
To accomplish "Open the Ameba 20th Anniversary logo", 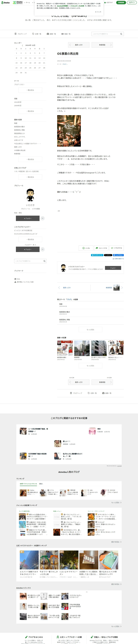I will (18, 2).
